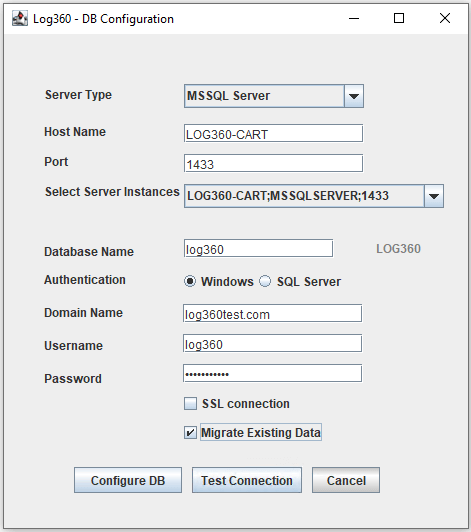Minimize the DB Configuration window
This screenshot has width=471, height=532.
point(354,18)
